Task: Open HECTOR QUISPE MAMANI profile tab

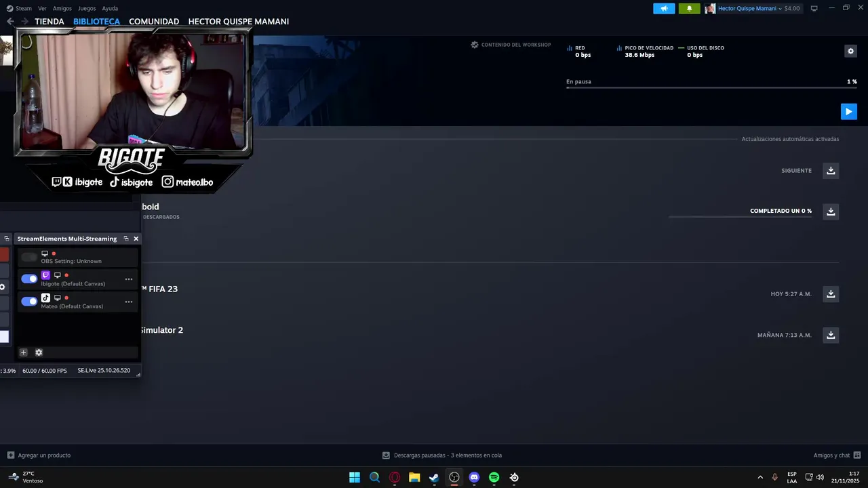Action: [x=239, y=21]
